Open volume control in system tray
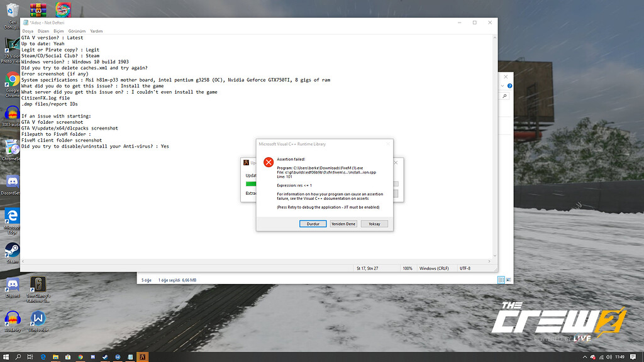644x362 pixels. [x=609, y=357]
